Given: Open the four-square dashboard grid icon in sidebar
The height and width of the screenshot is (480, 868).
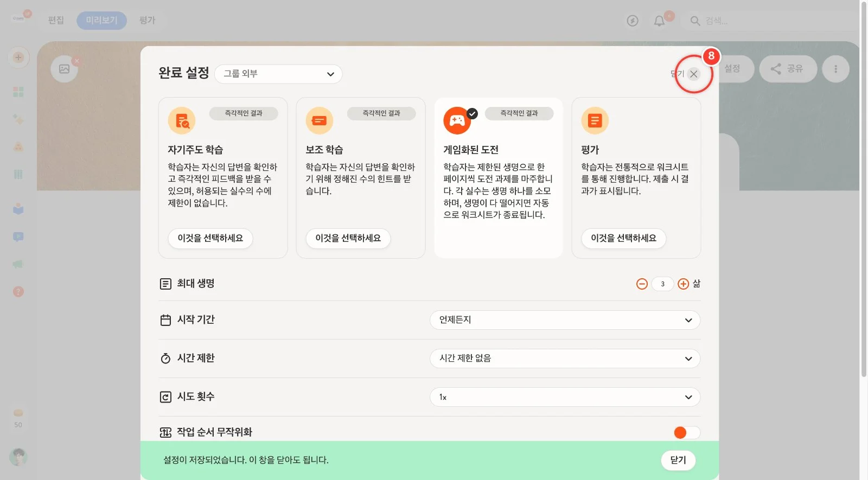Looking at the screenshot, I should point(18,92).
